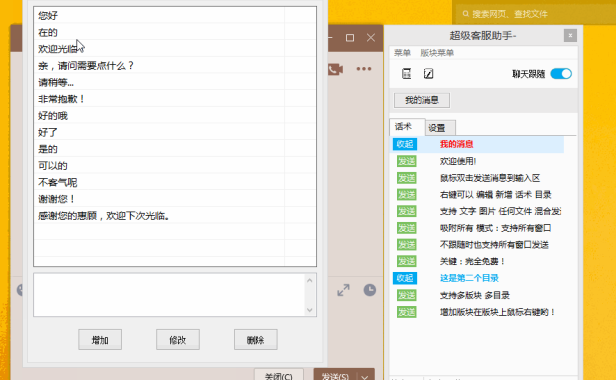Image resolution: width=616 pixels, height=380 pixels.
Task: Send the 吸附所有 模式 phrase
Action: click(406, 228)
